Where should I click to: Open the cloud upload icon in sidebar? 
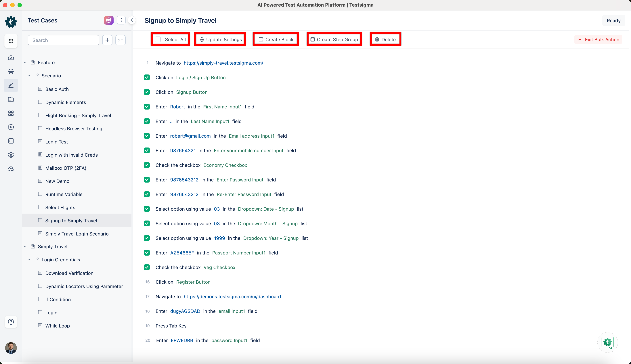(x=11, y=169)
